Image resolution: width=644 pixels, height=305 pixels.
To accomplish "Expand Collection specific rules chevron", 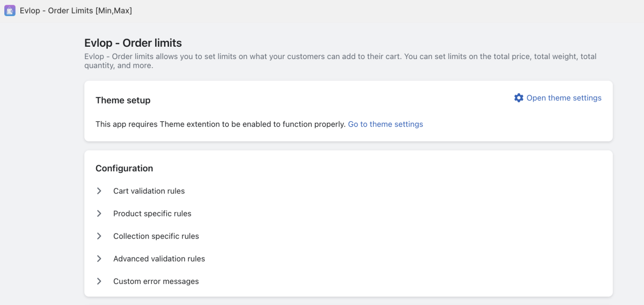I will [99, 236].
